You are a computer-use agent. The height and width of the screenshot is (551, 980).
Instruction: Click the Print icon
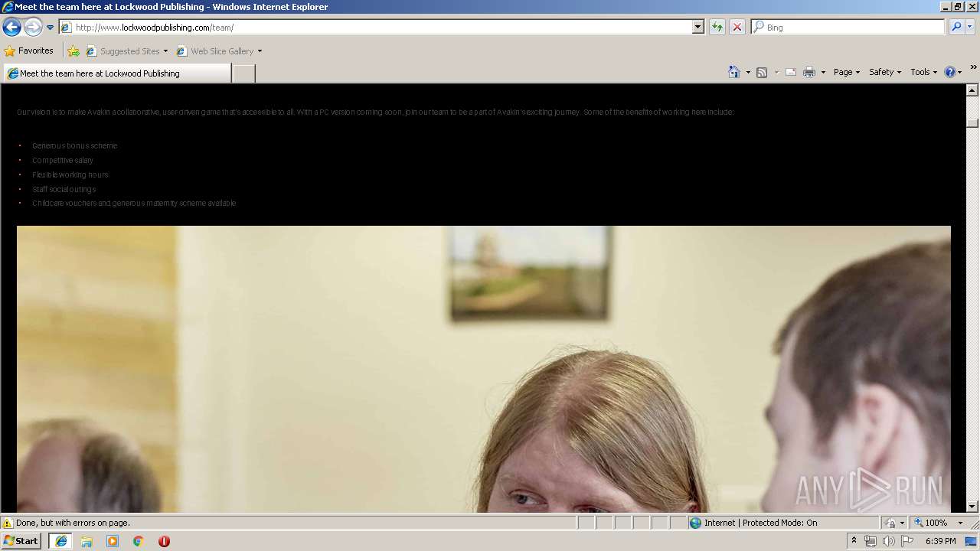(809, 72)
